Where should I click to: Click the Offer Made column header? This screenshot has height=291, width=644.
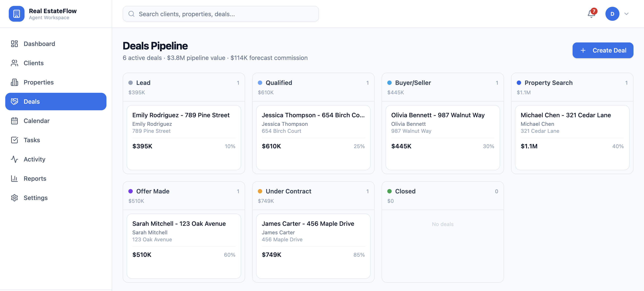[184, 196]
